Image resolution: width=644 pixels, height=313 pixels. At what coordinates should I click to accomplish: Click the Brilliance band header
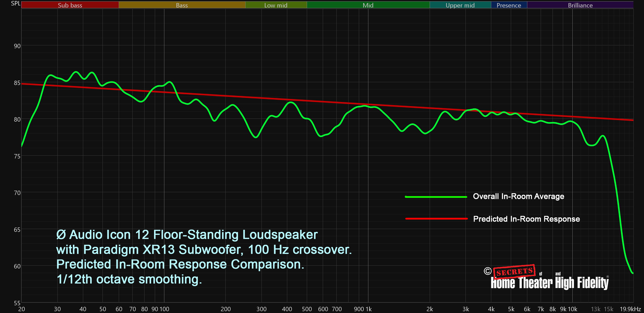pos(580,5)
